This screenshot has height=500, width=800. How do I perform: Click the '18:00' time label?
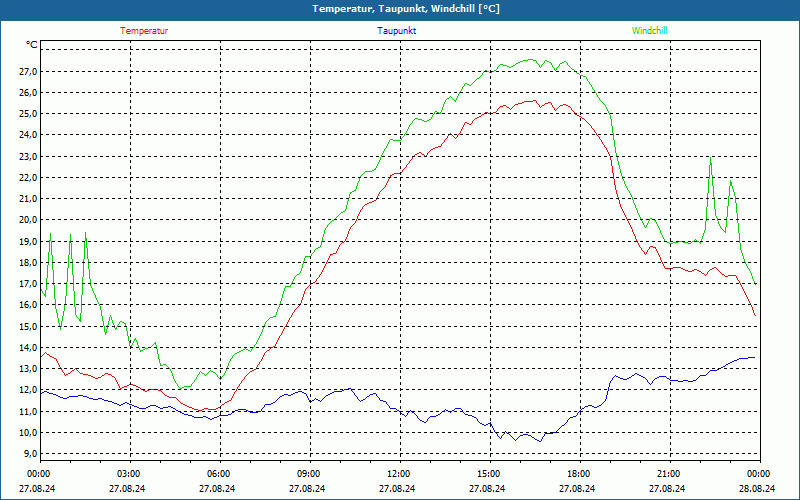577,474
